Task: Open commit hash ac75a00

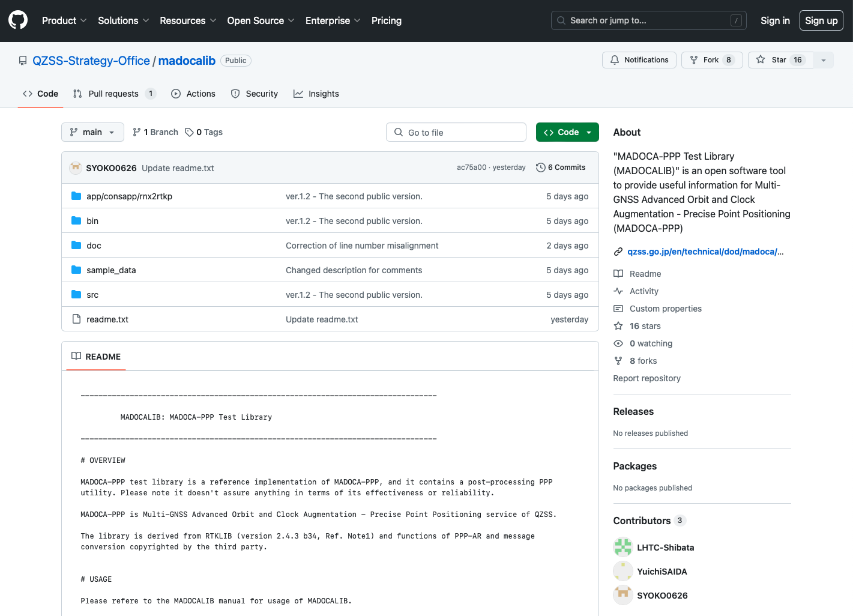Action: tap(471, 168)
